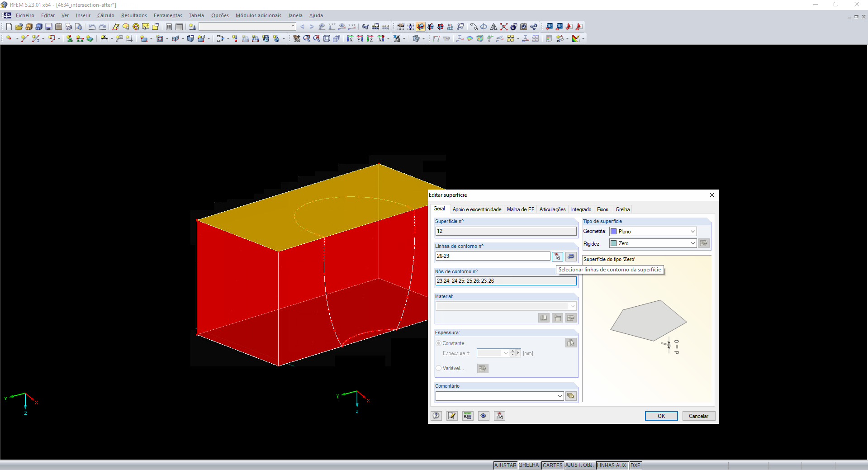Click the reverse boundary lines arrow icon
The height and width of the screenshot is (470, 868).
point(571,256)
